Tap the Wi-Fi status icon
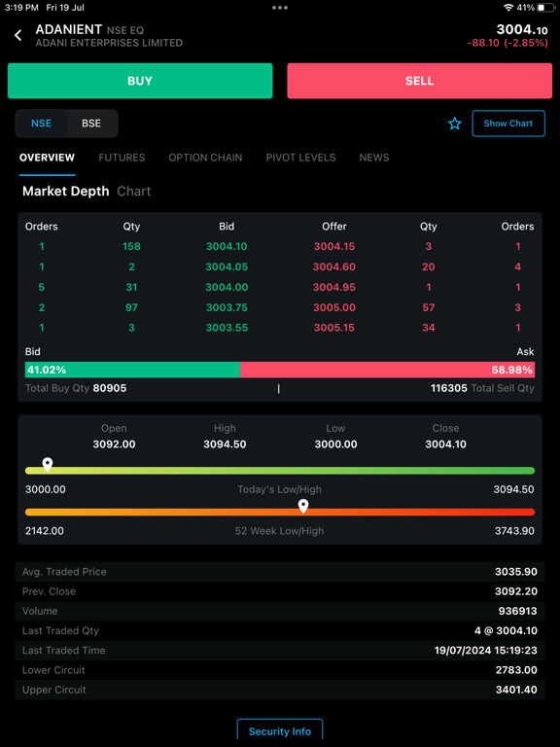Screen dimensions: 560x747 [508, 8]
